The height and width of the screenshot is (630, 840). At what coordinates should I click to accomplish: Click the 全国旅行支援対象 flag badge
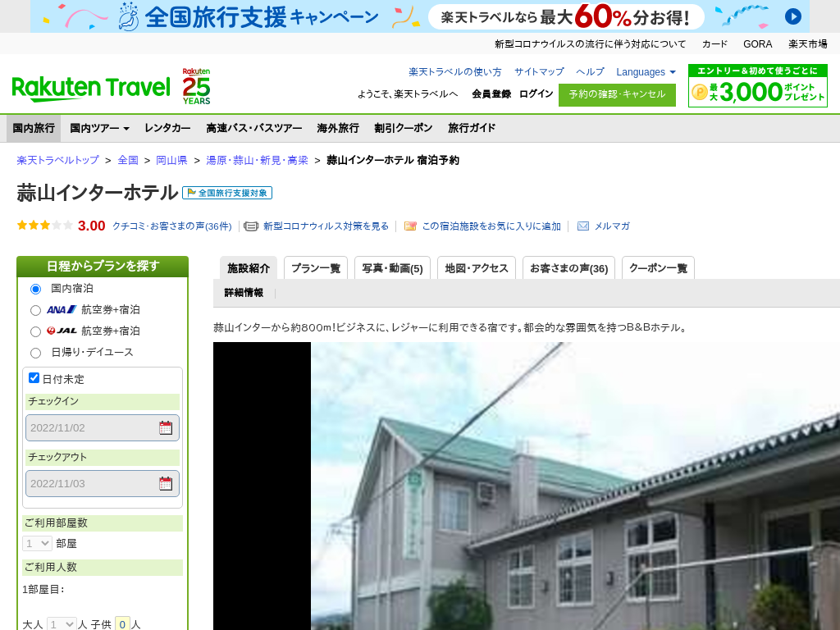(x=227, y=193)
